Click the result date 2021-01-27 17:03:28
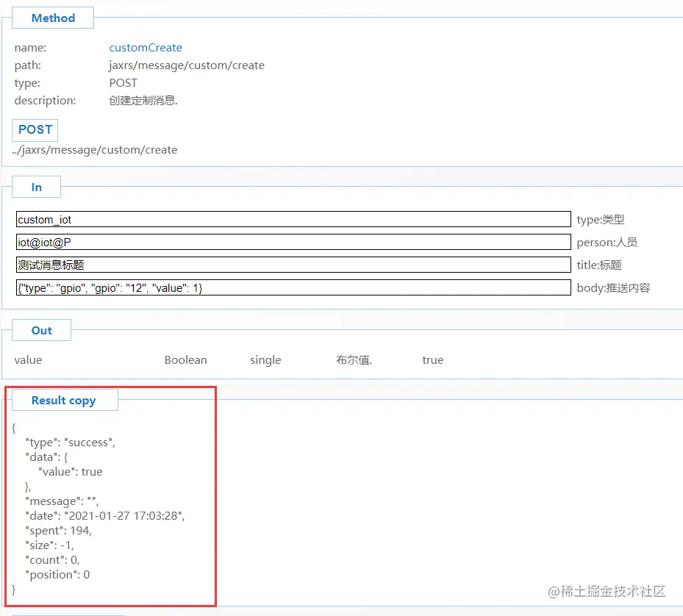 click(x=124, y=516)
